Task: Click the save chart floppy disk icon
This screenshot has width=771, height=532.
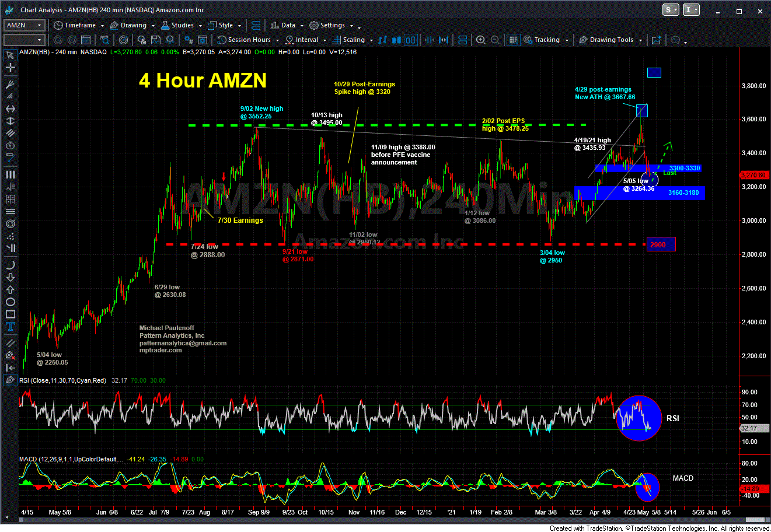Action: coord(156,40)
